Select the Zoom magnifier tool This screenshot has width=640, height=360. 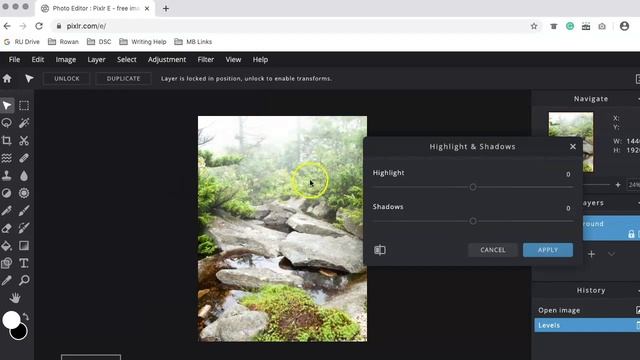click(x=24, y=280)
